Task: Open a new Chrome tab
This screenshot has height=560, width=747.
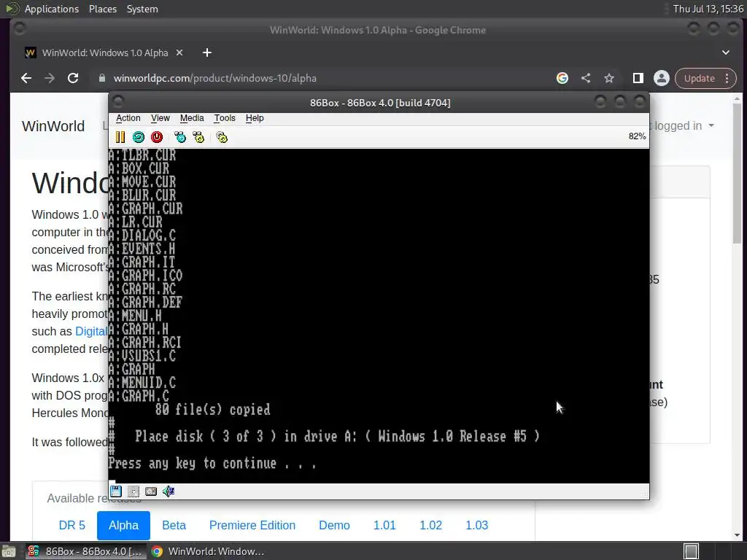Action: 206,52
